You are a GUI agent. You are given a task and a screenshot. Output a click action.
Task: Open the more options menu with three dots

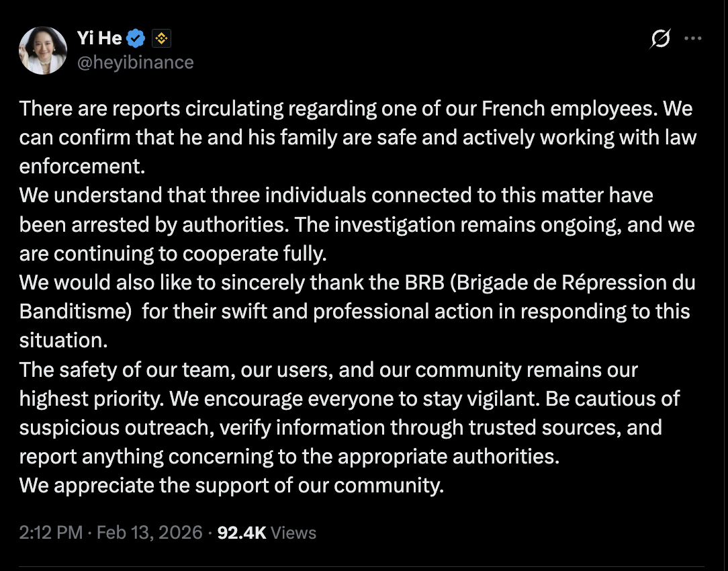(693, 38)
